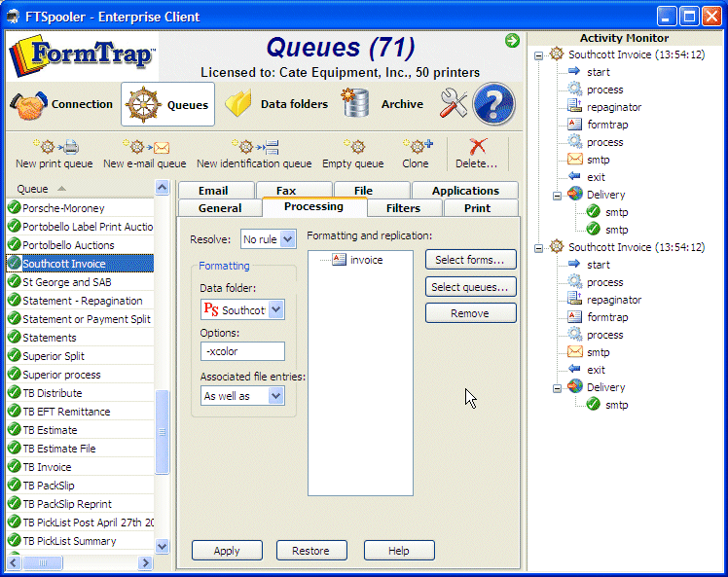Open the Data folder Southcot dropdown
The width and height of the screenshot is (728, 577).
coord(275,310)
